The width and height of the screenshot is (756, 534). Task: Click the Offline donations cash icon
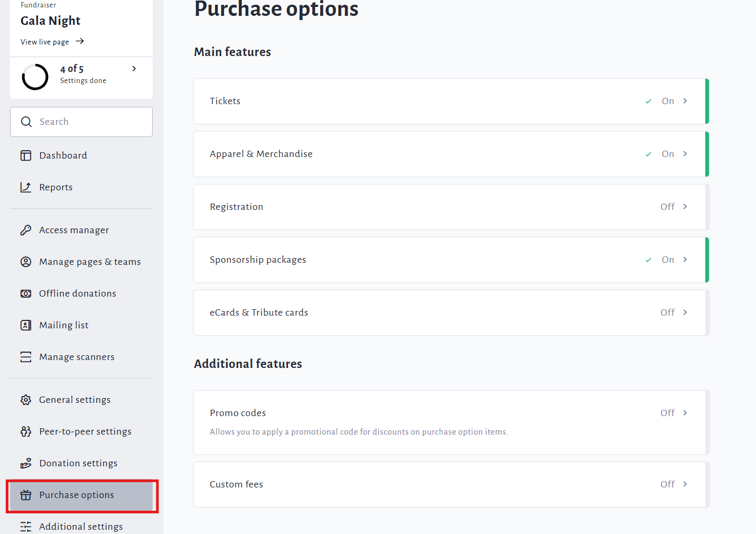pos(26,293)
